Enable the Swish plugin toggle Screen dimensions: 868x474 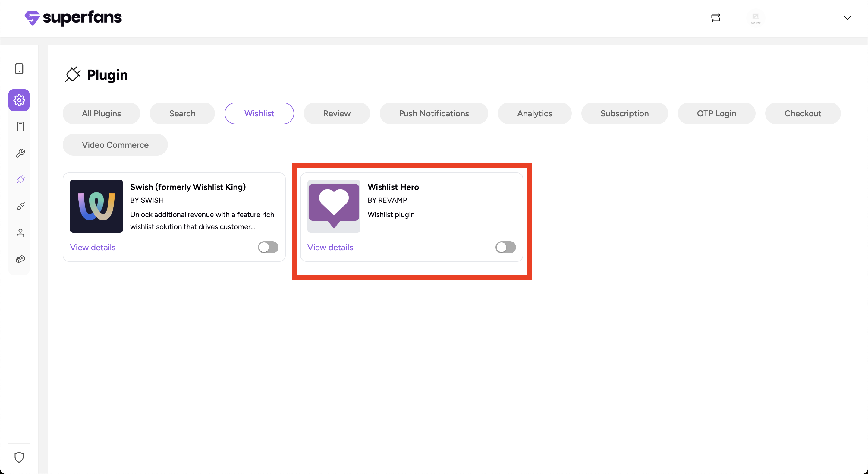[x=268, y=247]
